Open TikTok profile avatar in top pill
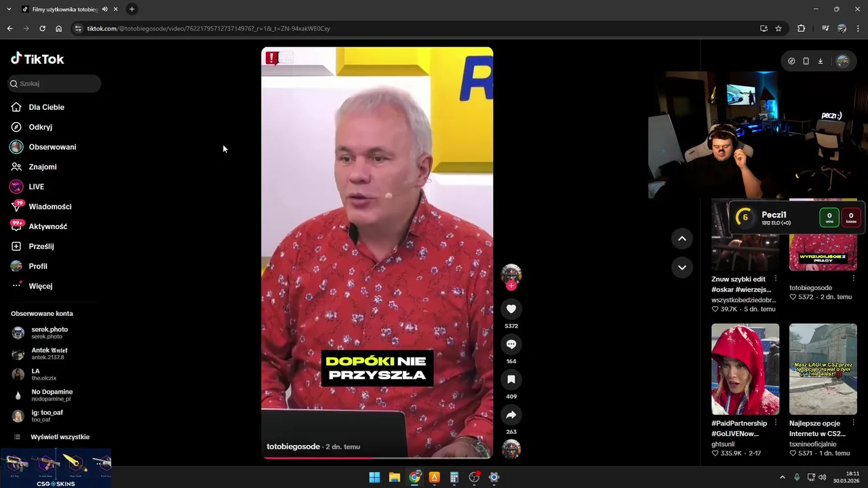The width and height of the screenshot is (868, 488). coord(842,61)
